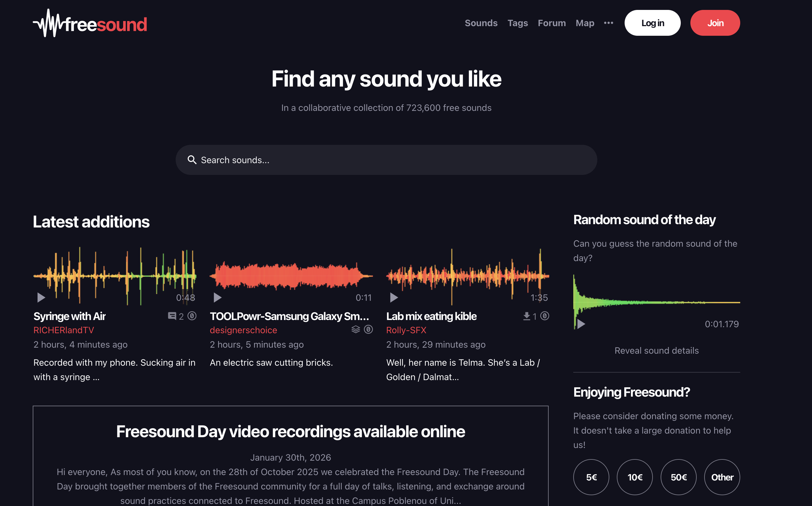The height and width of the screenshot is (506, 812).
Task: Play the Lab mix eating kible sound
Action: click(394, 297)
